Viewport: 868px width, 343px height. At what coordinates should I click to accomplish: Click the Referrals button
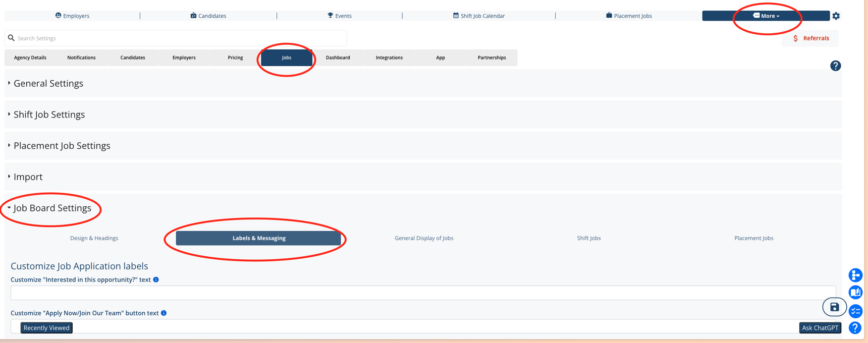(810, 38)
